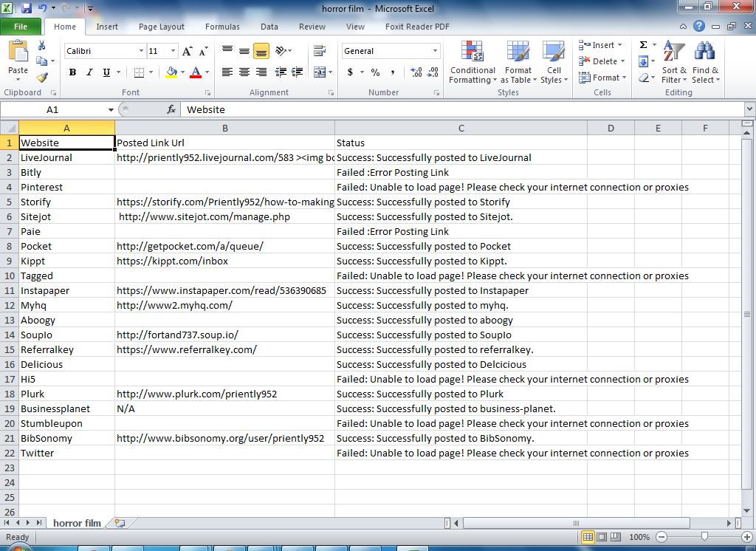Image resolution: width=756 pixels, height=551 pixels.
Task: Click the Fill Color paint bucket
Action: click(x=171, y=72)
